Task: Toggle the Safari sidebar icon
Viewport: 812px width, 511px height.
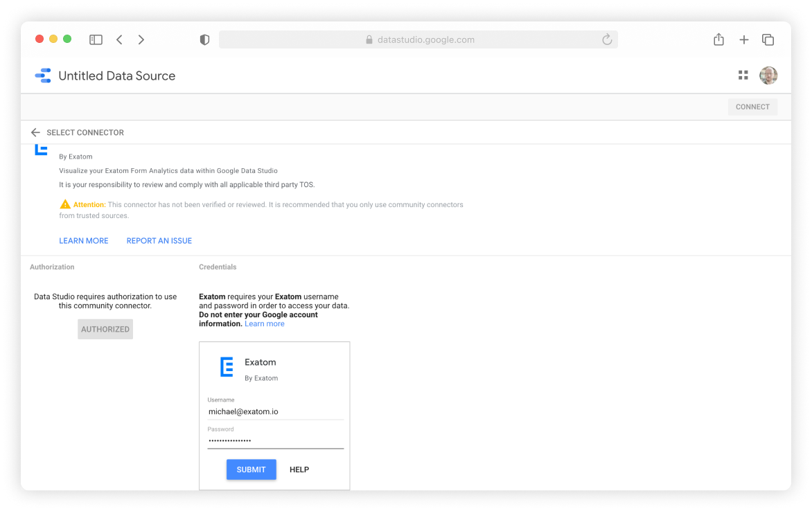Action: [96, 40]
